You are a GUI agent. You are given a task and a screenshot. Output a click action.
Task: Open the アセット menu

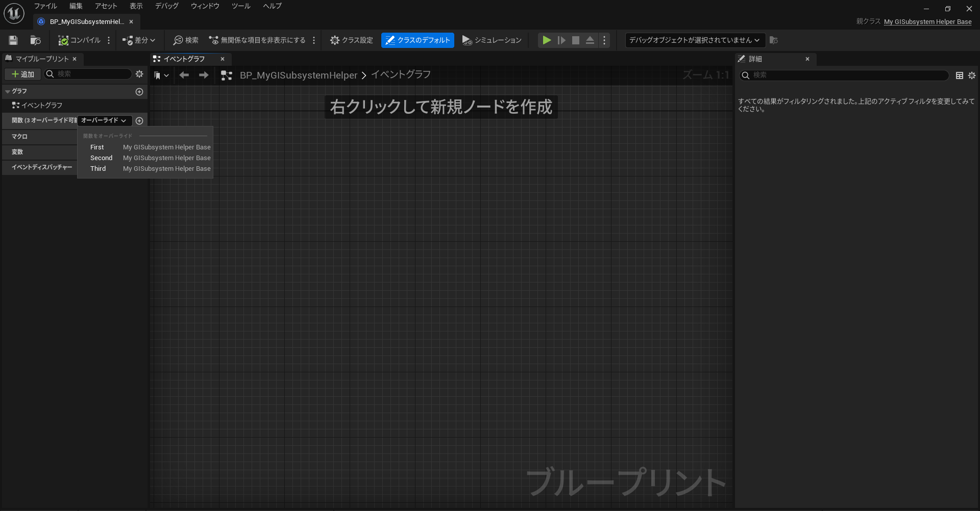pos(106,6)
